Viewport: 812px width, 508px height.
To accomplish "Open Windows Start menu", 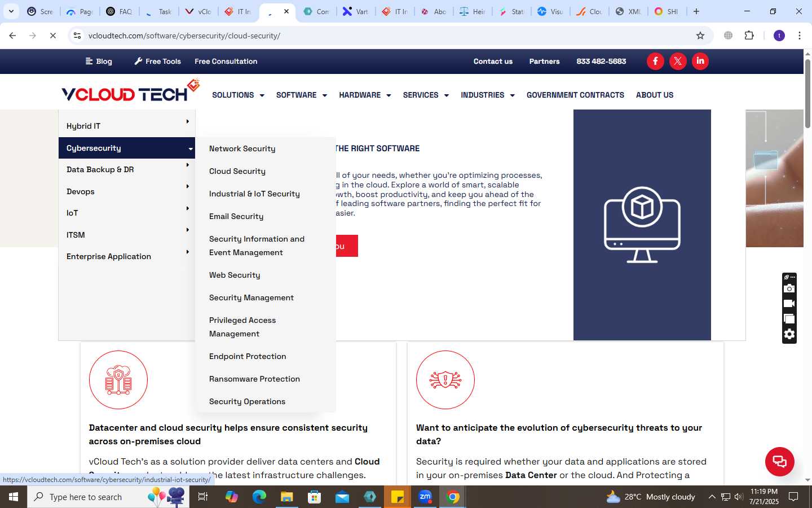I will 14,497.
